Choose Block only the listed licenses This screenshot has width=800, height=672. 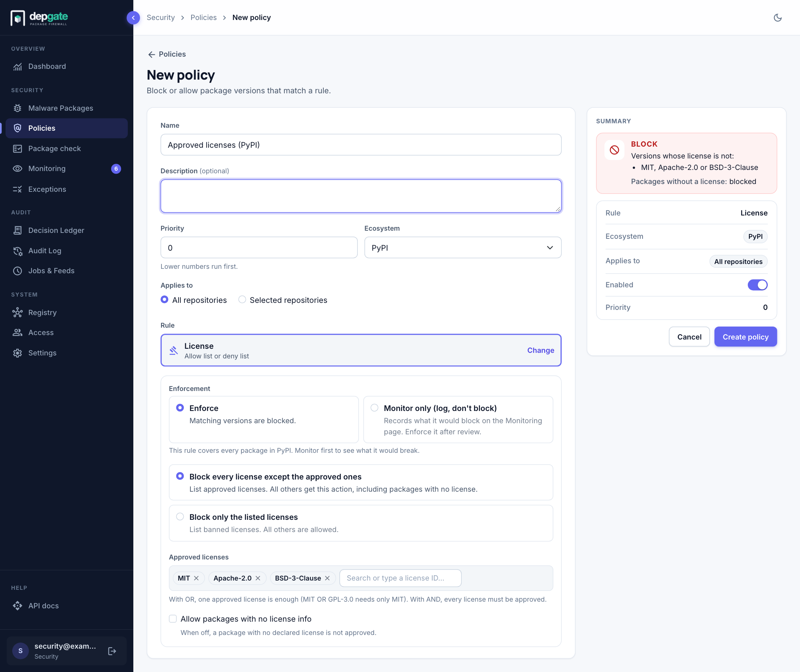coord(361,523)
